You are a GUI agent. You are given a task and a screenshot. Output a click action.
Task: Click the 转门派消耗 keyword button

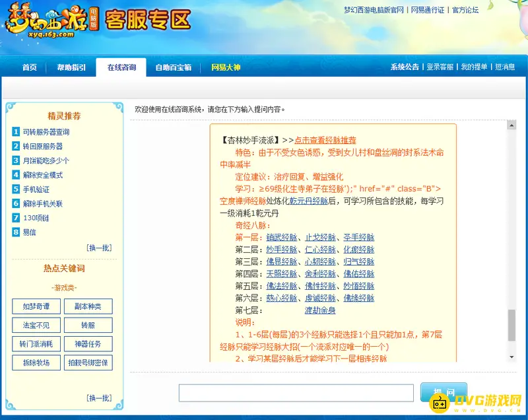click(36, 344)
